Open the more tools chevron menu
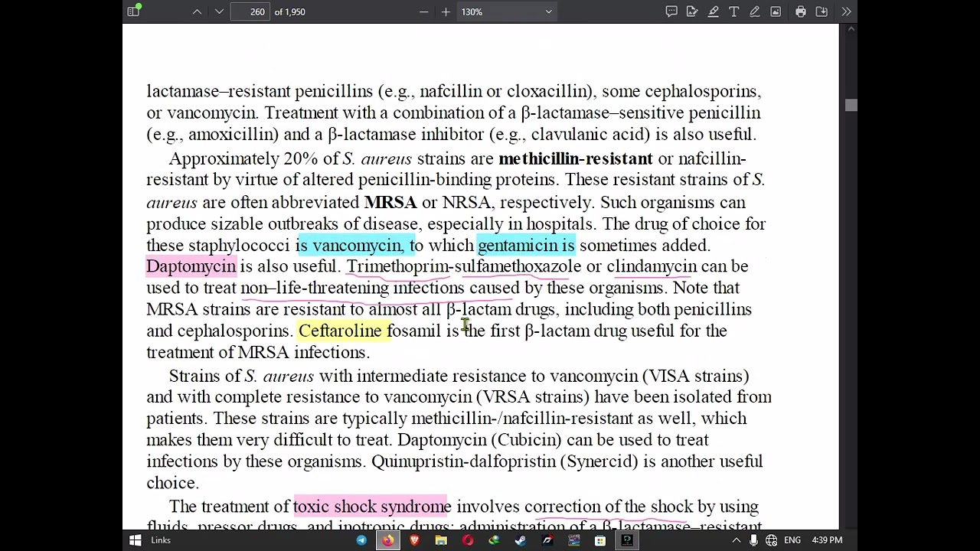Image resolution: width=980 pixels, height=551 pixels. click(x=846, y=11)
